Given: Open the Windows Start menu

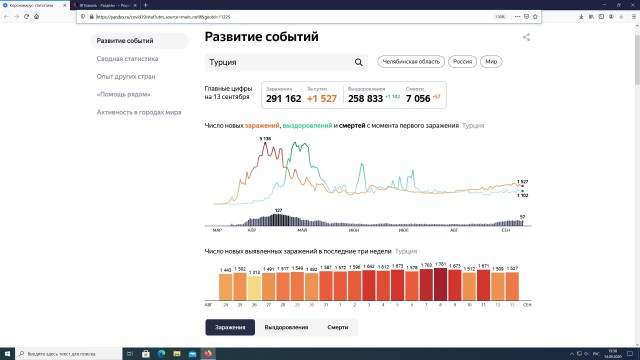Looking at the screenshot, I should tap(7, 353).
